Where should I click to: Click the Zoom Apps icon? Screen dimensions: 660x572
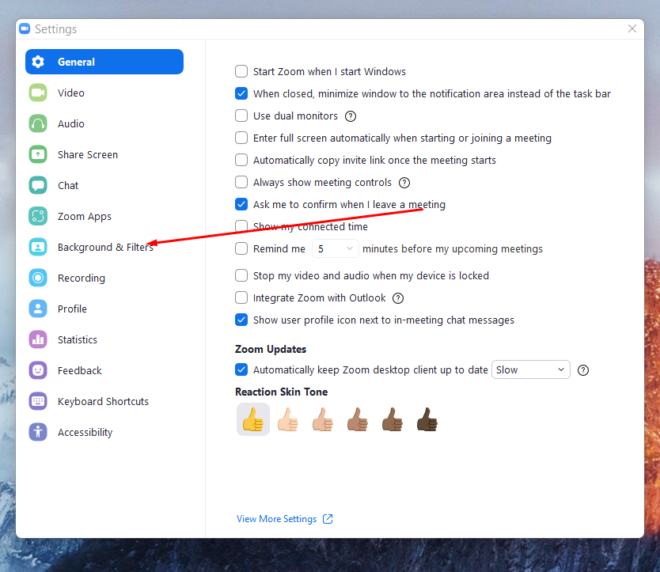click(x=38, y=216)
